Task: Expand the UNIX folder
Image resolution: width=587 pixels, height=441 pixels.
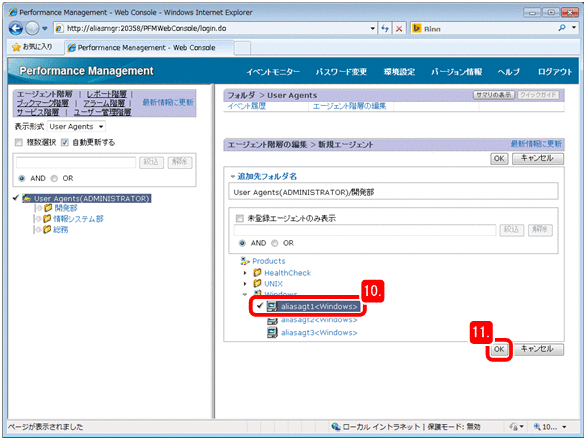Action: pyautogui.click(x=245, y=284)
